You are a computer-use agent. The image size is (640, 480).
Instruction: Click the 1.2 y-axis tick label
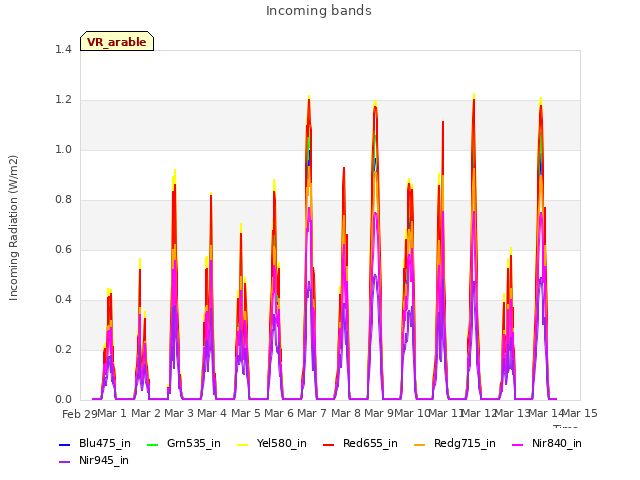(63, 100)
